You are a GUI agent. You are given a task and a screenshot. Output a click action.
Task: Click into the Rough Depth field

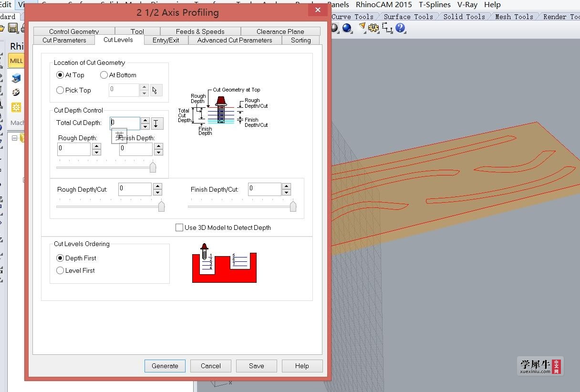tap(74, 149)
